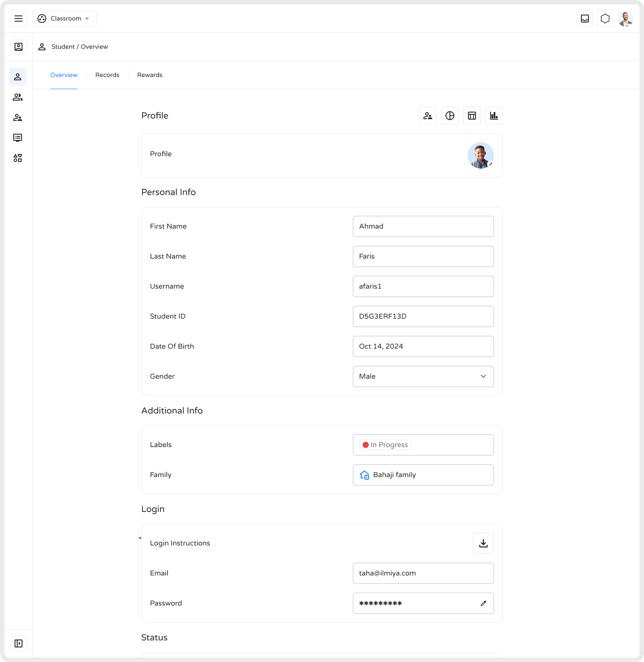Click the pie chart icon near Profile
Image resolution: width=644 pixels, height=662 pixels.
pyautogui.click(x=450, y=116)
